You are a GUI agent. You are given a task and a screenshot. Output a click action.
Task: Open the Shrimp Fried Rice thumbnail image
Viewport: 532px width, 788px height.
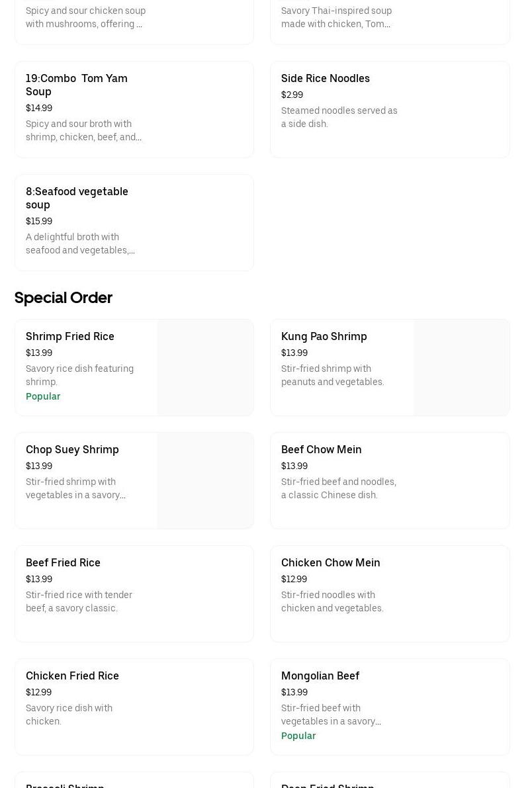(x=205, y=367)
